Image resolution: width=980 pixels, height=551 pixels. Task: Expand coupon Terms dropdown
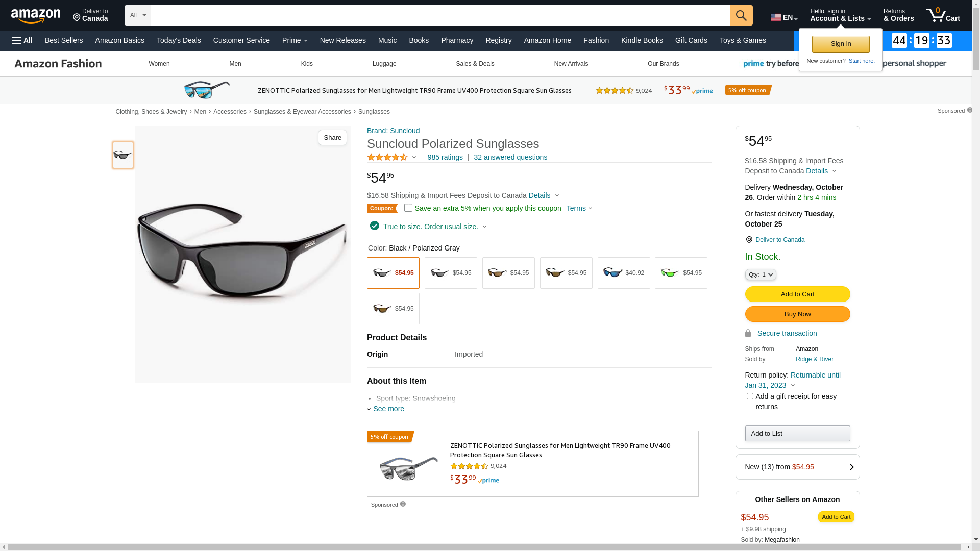click(579, 208)
